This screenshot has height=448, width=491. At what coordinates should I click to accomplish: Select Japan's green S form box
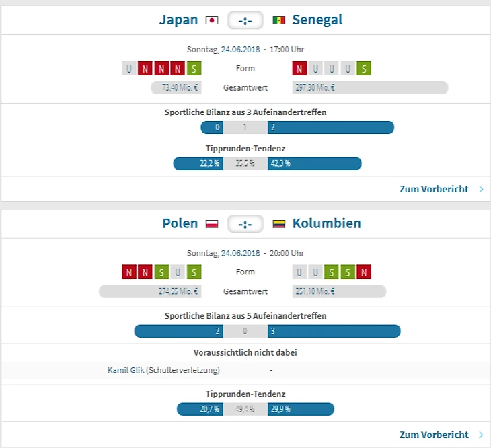click(194, 69)
